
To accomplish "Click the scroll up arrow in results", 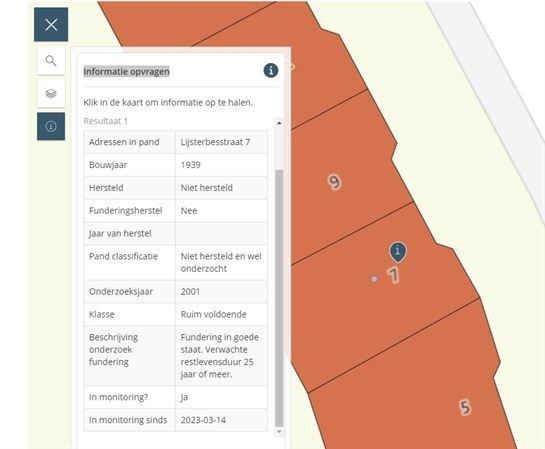I will [279, 123].
